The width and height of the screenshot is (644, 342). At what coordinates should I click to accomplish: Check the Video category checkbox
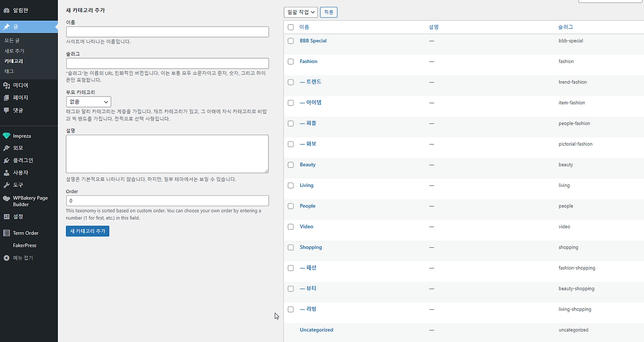tap(291, 227)
